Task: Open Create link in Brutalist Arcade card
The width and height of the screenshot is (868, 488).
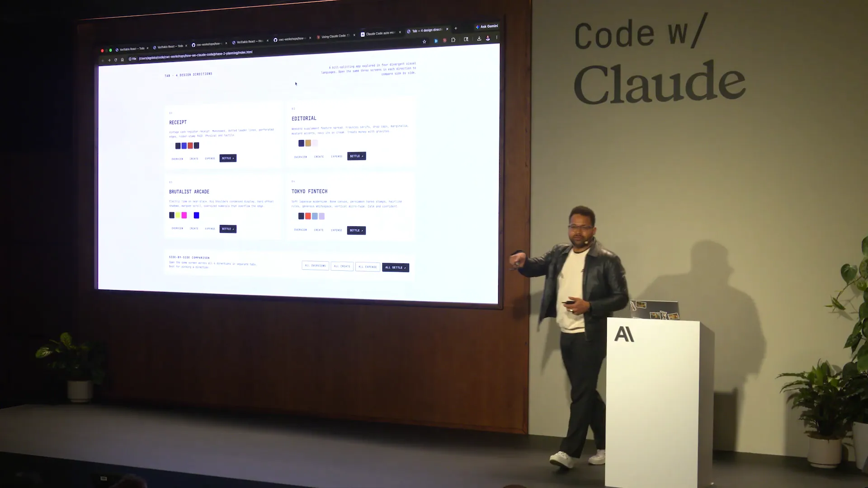Action: (x=194, y=229)
